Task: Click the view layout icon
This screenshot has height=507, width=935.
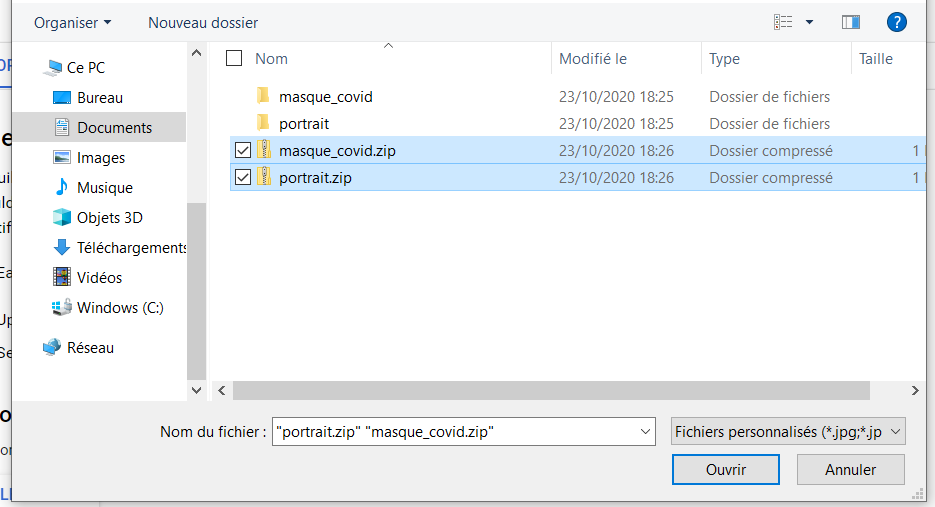Action: (784, 22)
